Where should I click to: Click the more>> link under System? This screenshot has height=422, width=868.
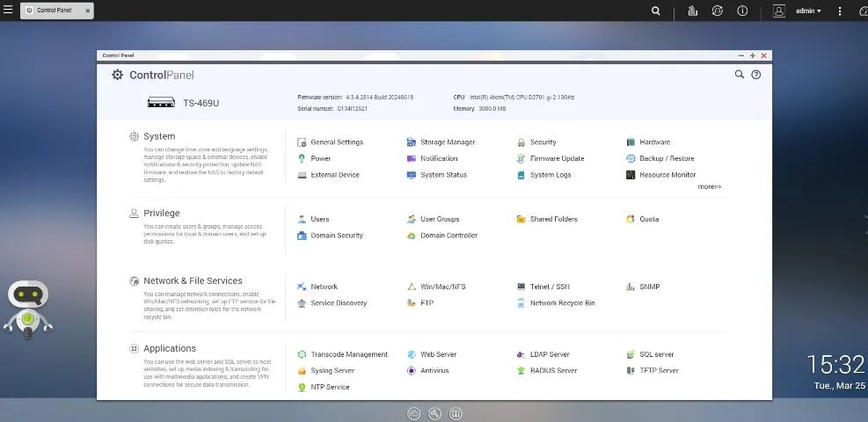point(710,187)
